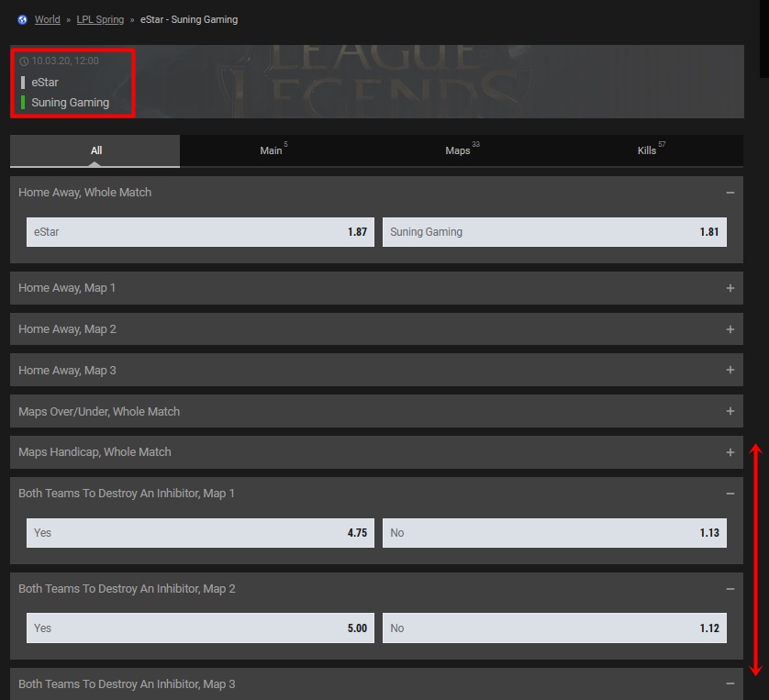Pick No at 1.13 for Map 1 inhibitor
This screenshot has height=700, width=769.
pyautogui.click(x=554, y=533)
